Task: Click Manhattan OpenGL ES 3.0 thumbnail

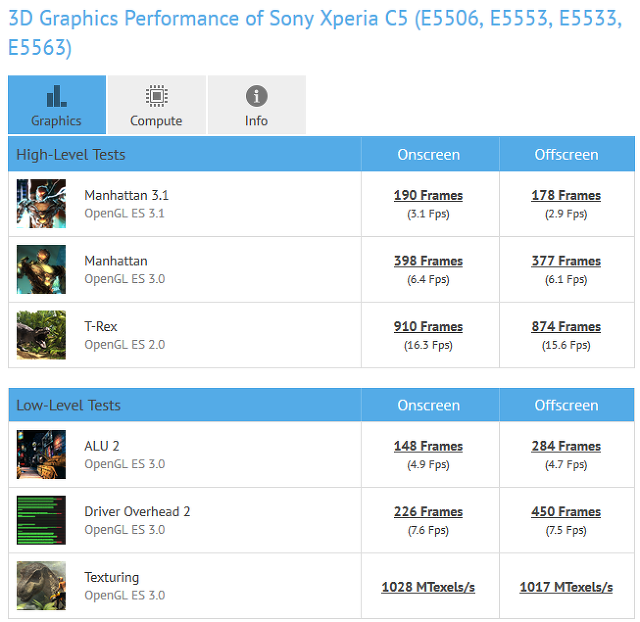Action: pos(41,269)
